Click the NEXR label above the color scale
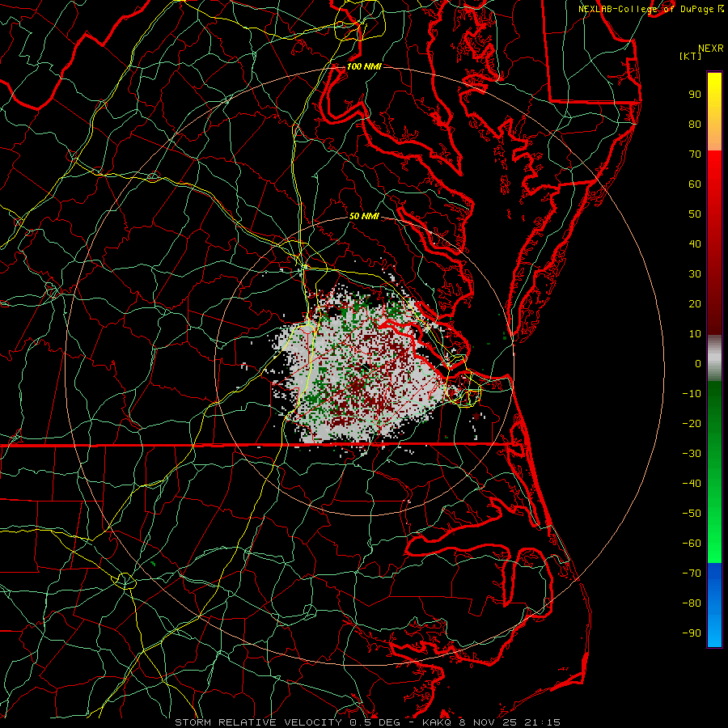The width and height of the screenshot is (728, 728). tap(711, 49)
